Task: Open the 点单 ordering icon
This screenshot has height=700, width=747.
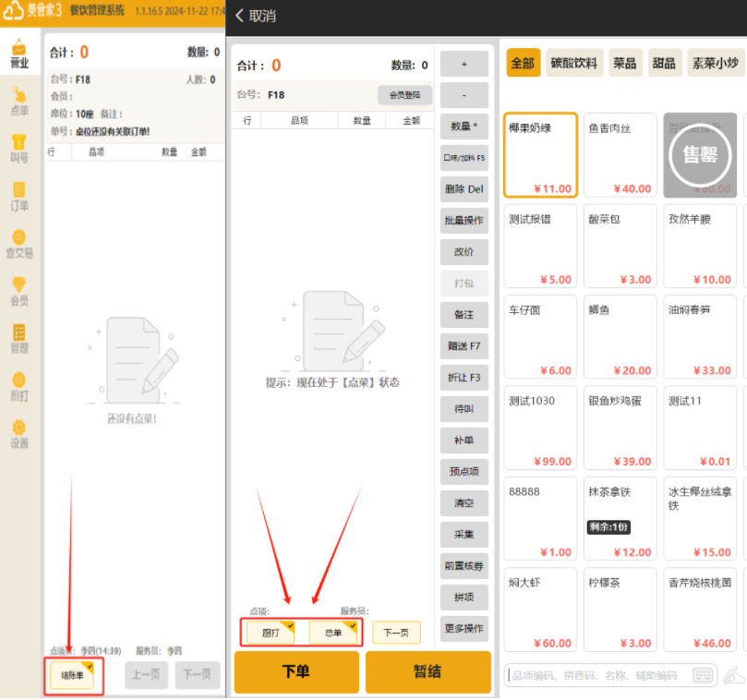Action: (x=19, y=102)
